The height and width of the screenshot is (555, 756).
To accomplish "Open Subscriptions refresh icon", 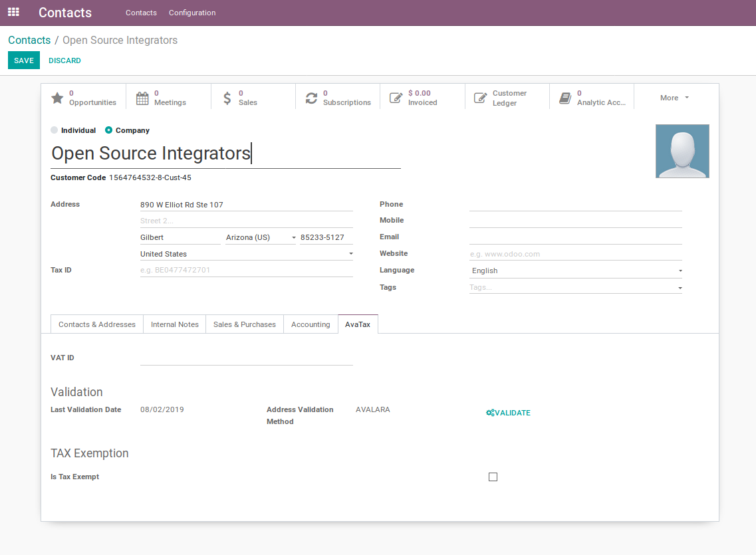I will click(311, 98).
